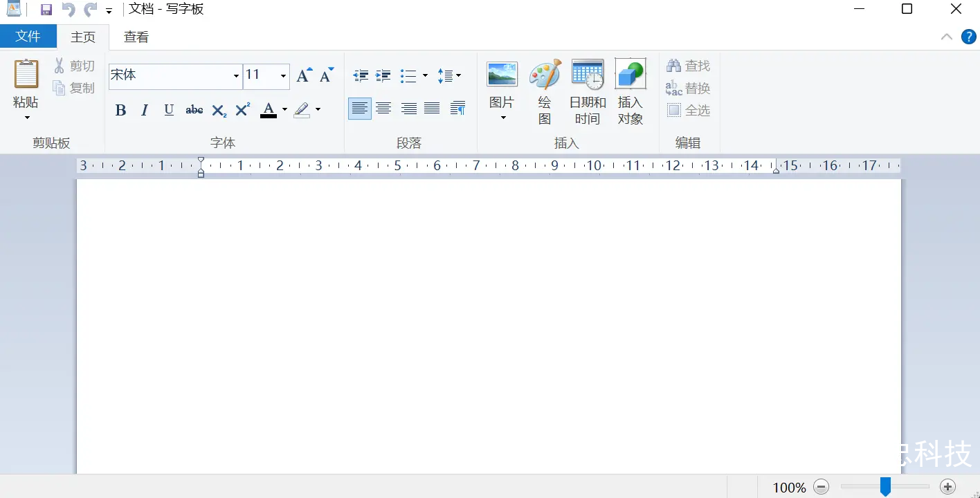This screenshot has height=498, width=980.
Task: Toggle subscript formatting
Action: coord(219,110)
